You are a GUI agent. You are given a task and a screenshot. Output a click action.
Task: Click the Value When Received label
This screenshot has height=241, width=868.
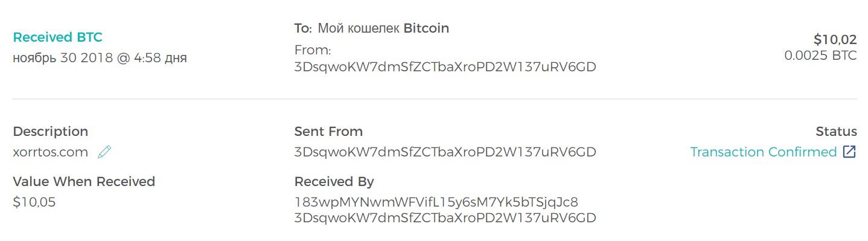coord(84,182)
